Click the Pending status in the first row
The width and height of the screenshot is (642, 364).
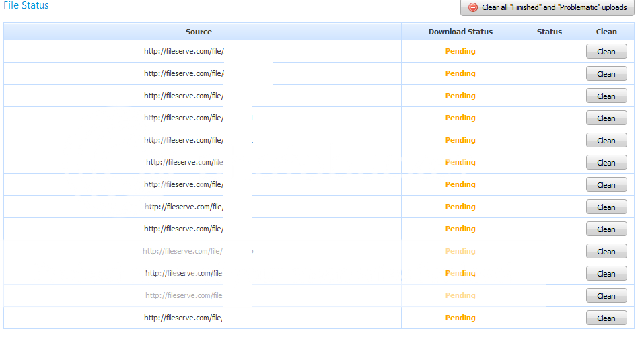(460, 51)
